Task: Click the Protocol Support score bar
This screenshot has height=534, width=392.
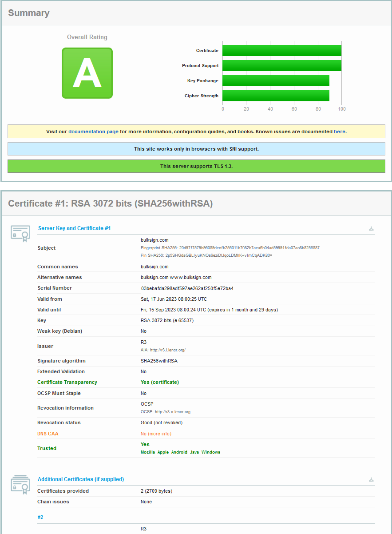Action: pyautogui.click(x=282, y=66)
